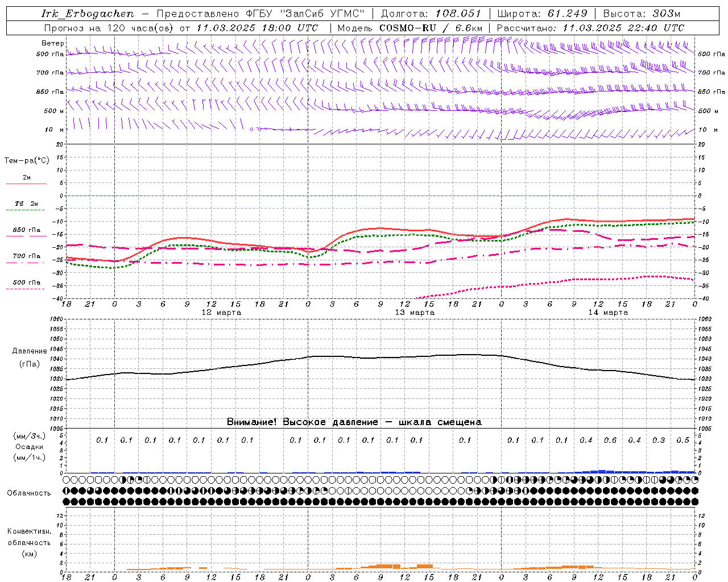Click the (км) unit under convective cloudiness

tap(29, 554)
